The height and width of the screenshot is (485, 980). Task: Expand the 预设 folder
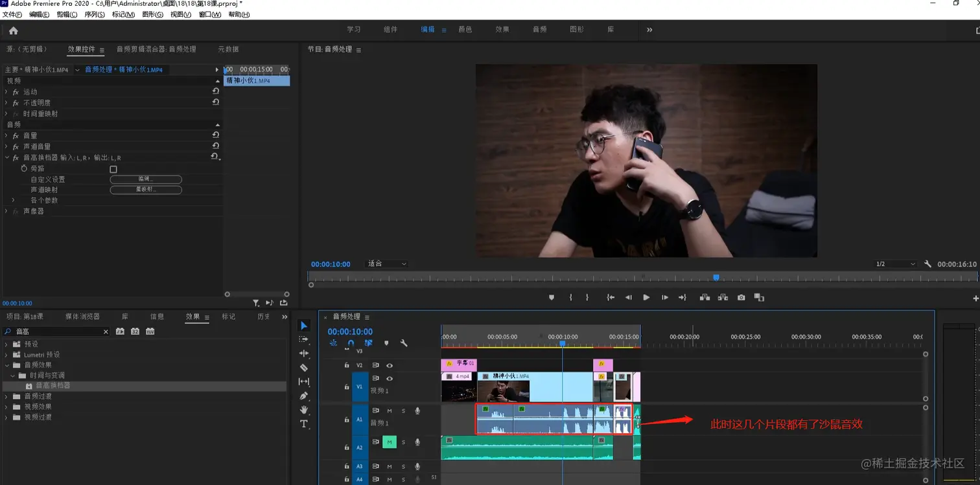tap(6, 344)
